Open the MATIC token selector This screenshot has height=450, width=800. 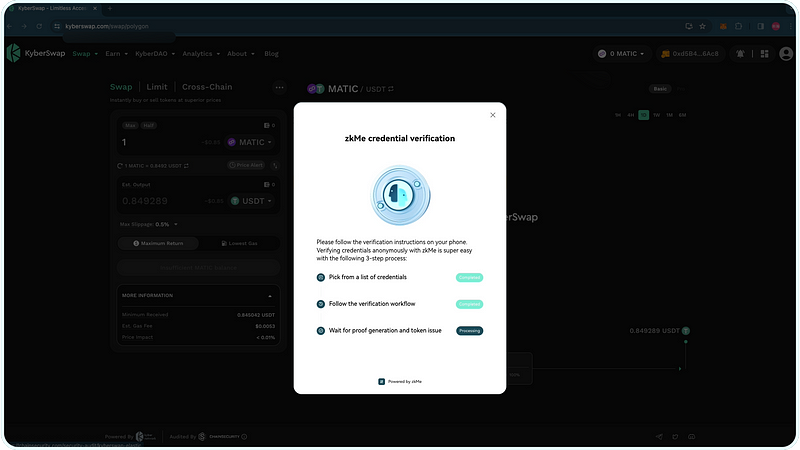pos(249,142)
